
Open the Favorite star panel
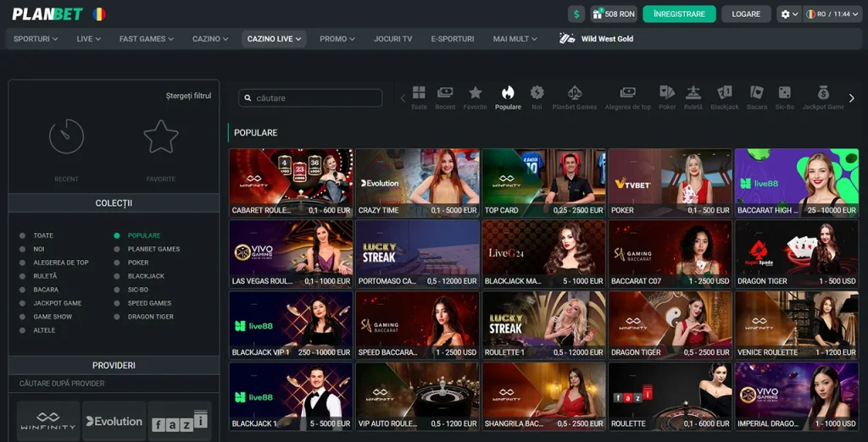[x=161, y=150]
